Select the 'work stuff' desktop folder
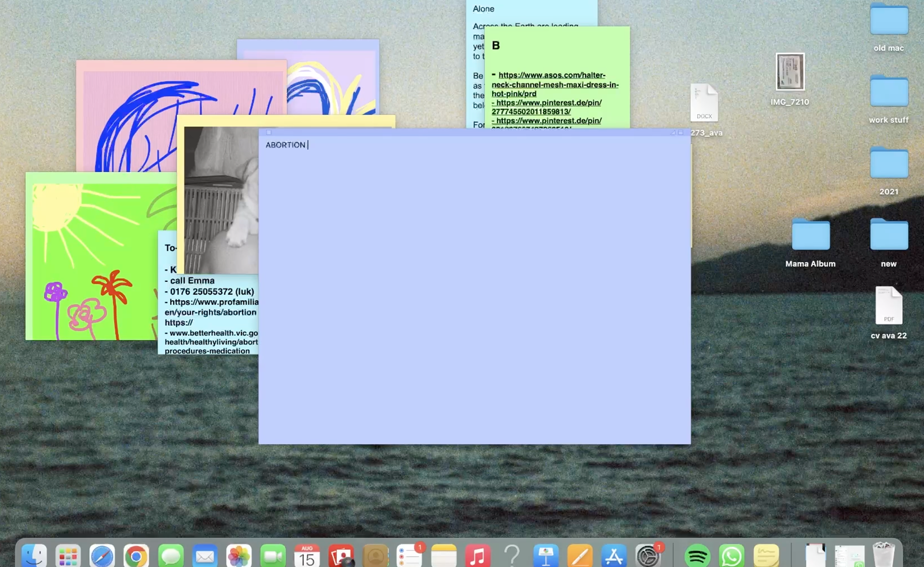 [x=888, y=99]
